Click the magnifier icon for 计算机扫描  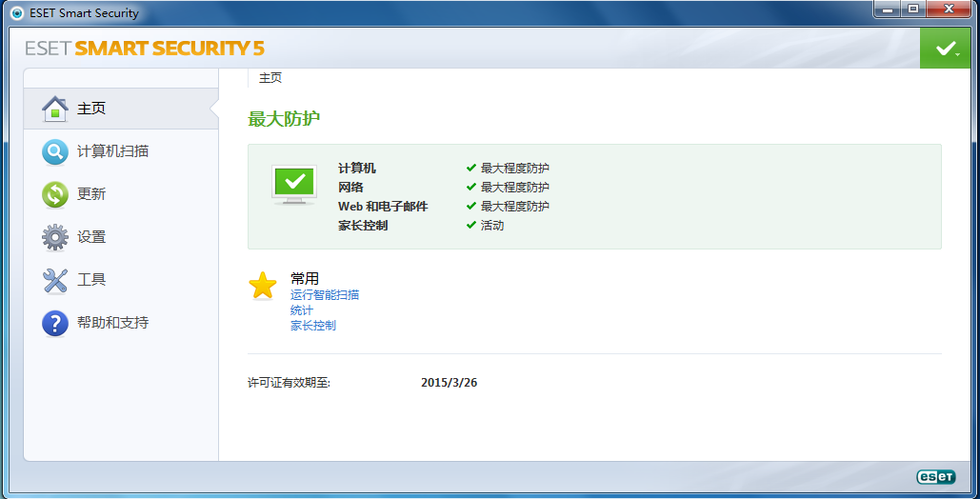[x=55, y=151]
